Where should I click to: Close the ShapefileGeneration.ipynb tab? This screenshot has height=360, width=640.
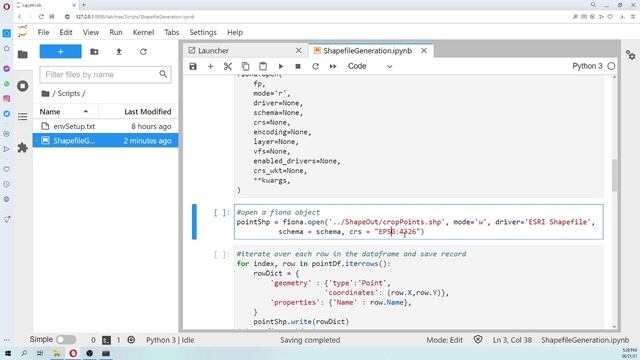[424, 51]
